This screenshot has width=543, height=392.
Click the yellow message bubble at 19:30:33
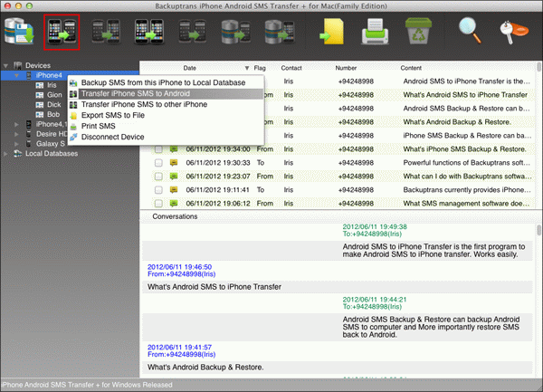coord(174,163)
